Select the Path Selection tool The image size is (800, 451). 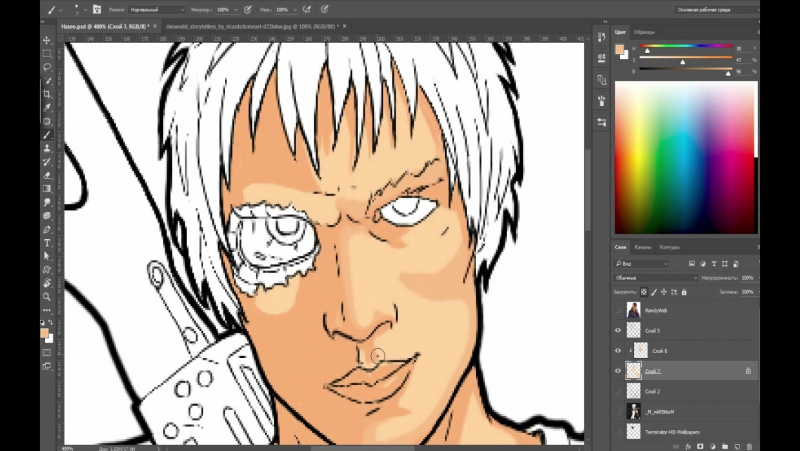(x=47, y=256)
